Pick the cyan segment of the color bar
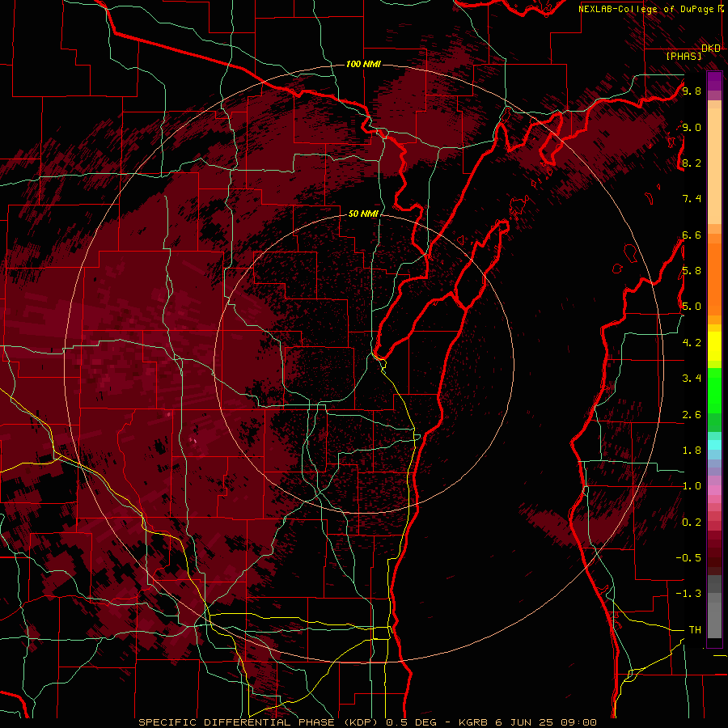The height and width of the screenshot is (728, 728). (x=714, y=445)
